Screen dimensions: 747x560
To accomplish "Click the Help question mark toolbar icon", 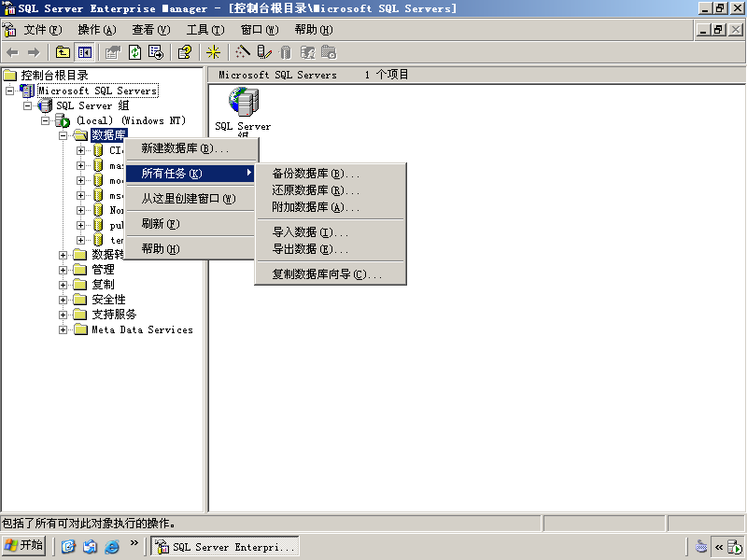I will click(x=185, y=52).
